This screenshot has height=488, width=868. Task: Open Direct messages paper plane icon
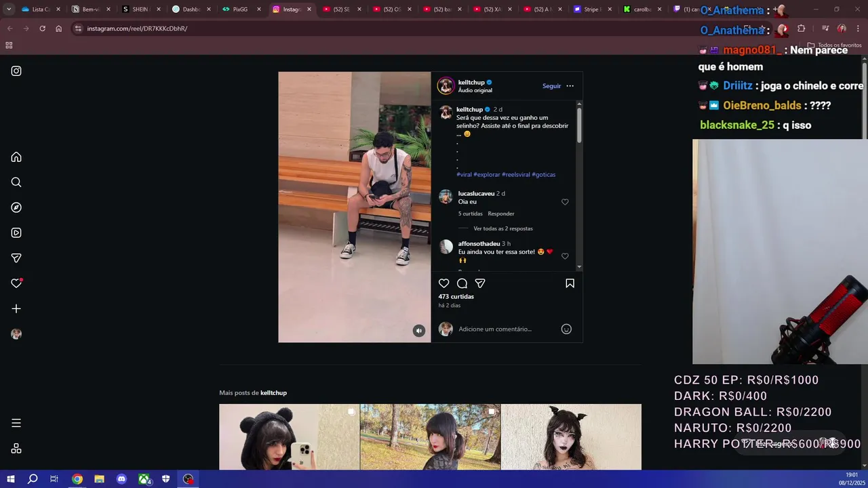click(x=16, y=258)
